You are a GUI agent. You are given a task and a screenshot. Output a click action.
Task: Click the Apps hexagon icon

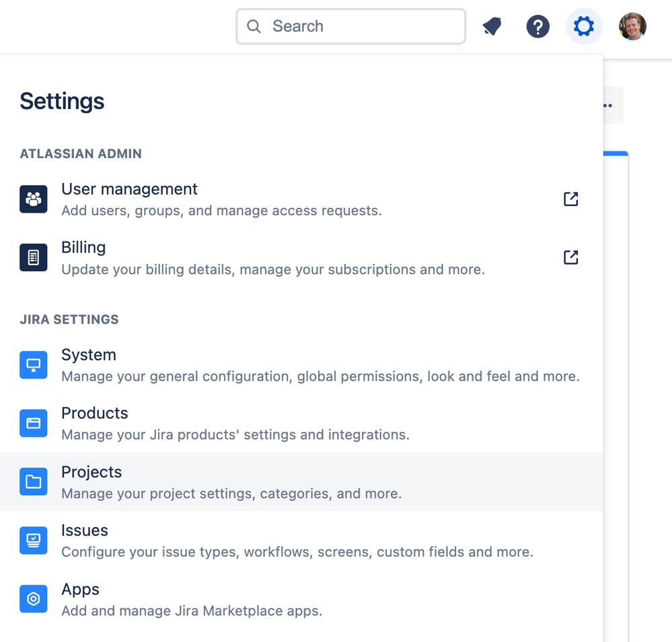click(34, 599)
